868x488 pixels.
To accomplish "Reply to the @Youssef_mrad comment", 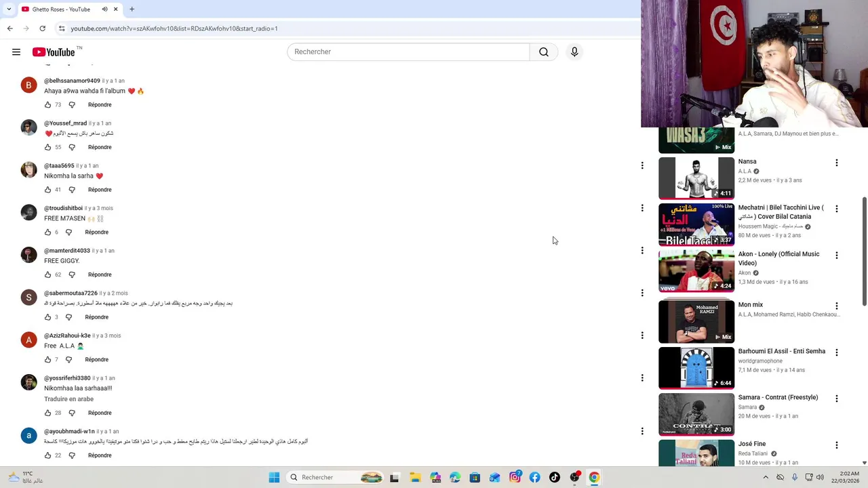I will tap(100, 147).
